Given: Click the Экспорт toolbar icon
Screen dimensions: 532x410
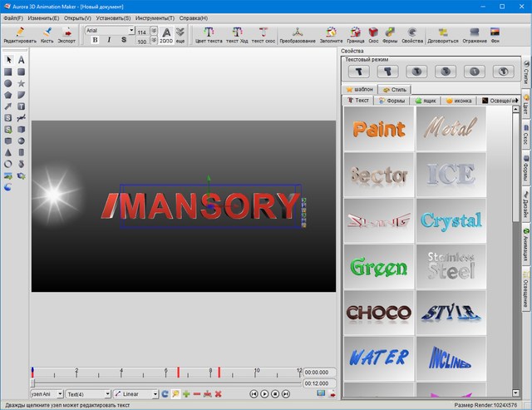Looking at the screenshot, I should [x=66, y=33].
